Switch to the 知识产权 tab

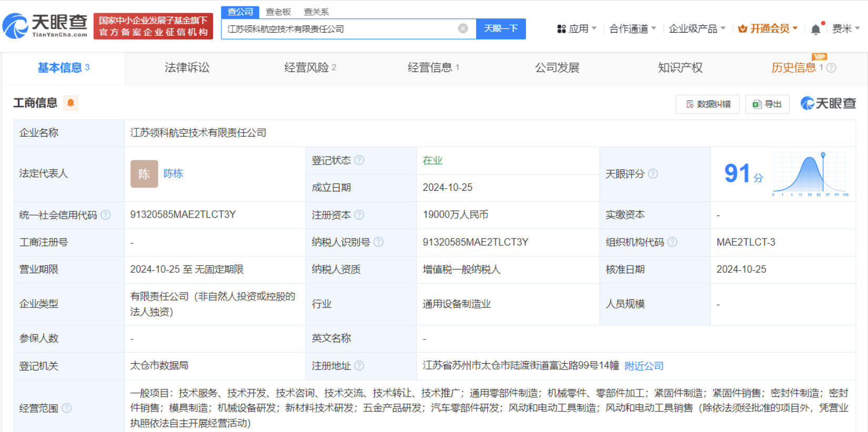[680, 68]
